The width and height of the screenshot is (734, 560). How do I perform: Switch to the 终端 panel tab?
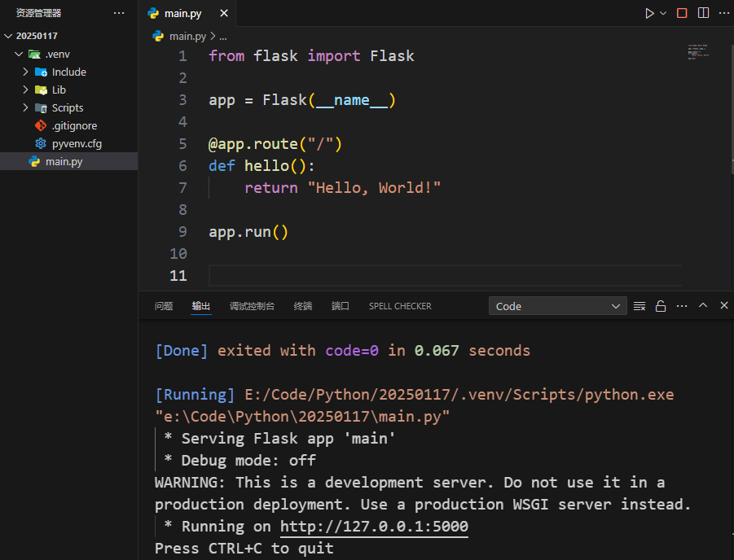(x=303, y=306)
